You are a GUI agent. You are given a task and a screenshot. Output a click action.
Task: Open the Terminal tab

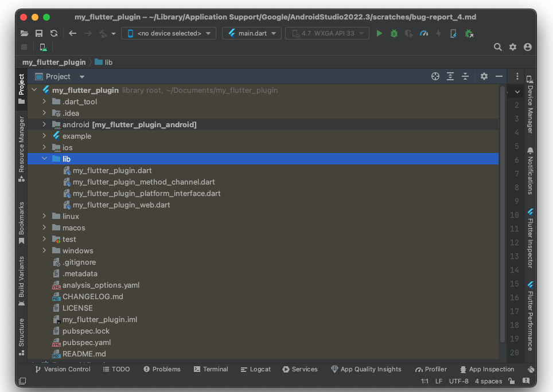tap(211, 369)
